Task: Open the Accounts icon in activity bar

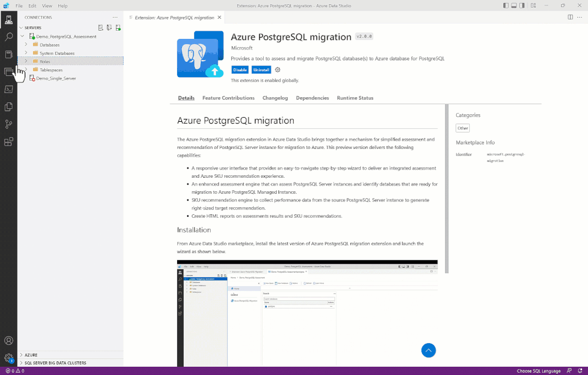Action: (x=9, y=340)
